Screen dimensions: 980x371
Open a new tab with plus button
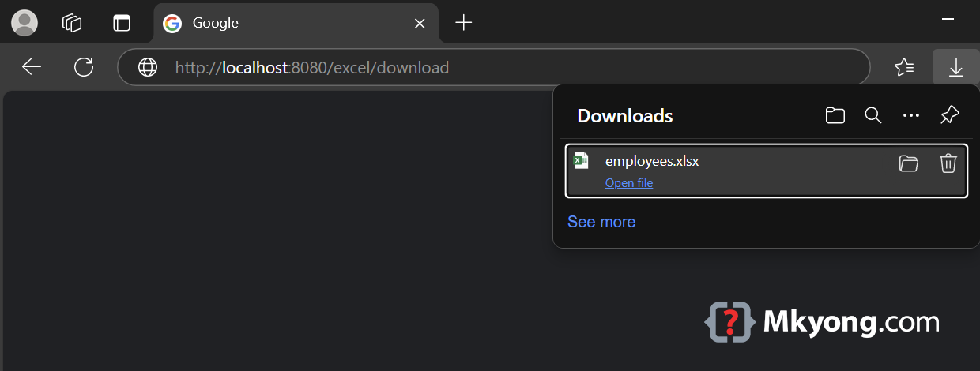[x=464, y=23]
